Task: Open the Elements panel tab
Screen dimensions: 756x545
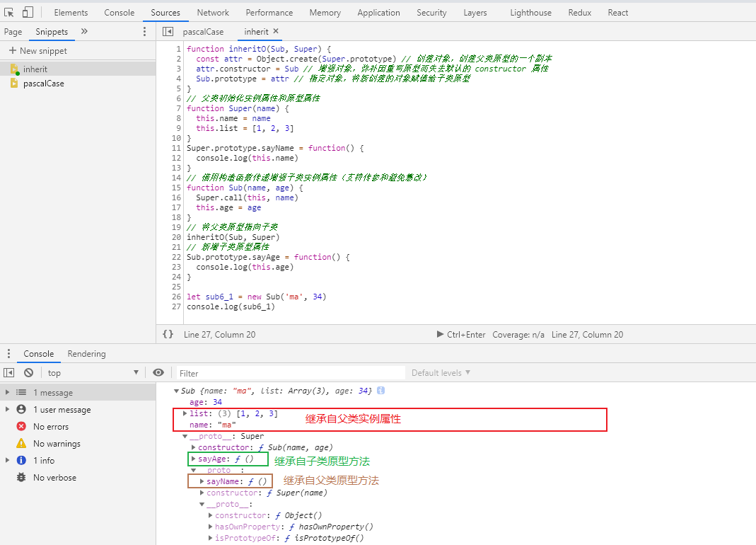Action: pos(71,13)
